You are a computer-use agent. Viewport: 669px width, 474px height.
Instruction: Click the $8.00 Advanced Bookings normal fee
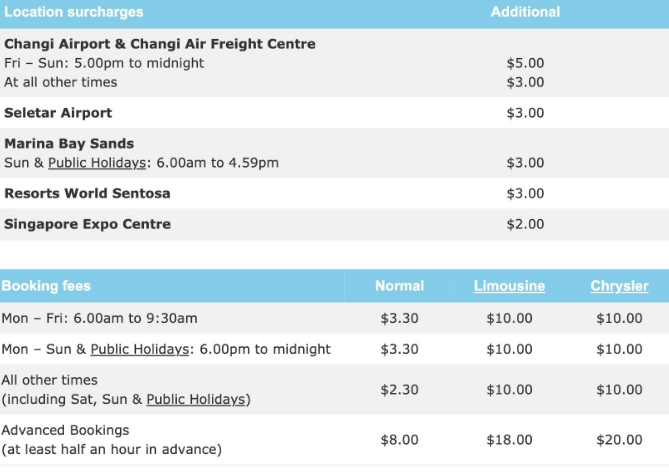click(399, 439)
